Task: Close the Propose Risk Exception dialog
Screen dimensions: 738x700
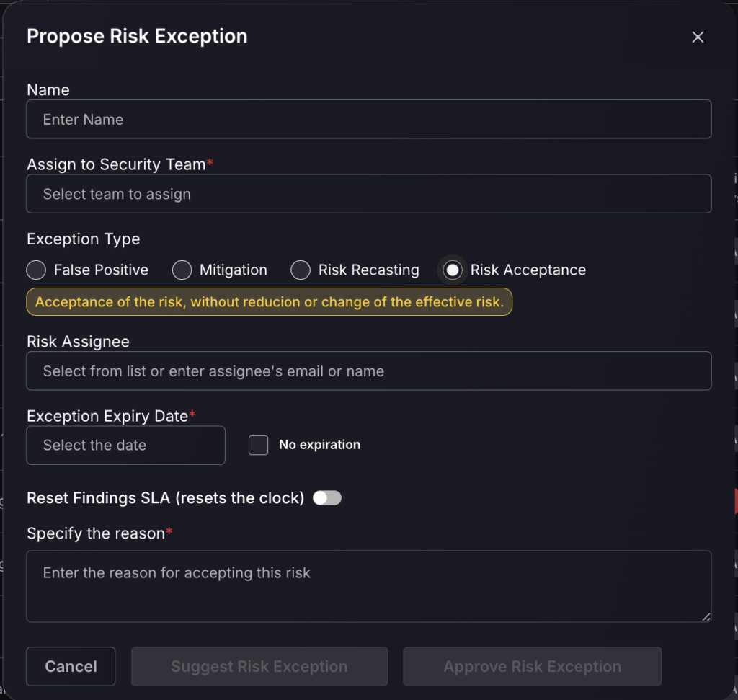Action: (x=698, y=37)
